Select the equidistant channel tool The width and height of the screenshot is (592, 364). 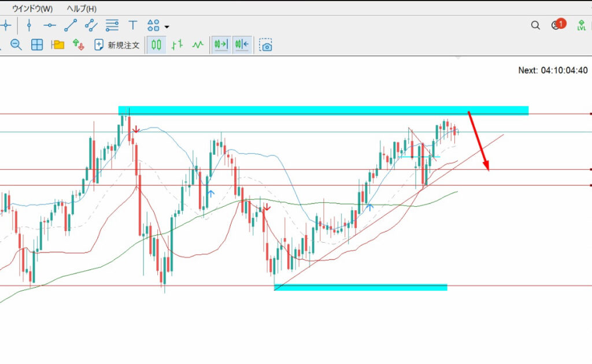coord(91,25)
